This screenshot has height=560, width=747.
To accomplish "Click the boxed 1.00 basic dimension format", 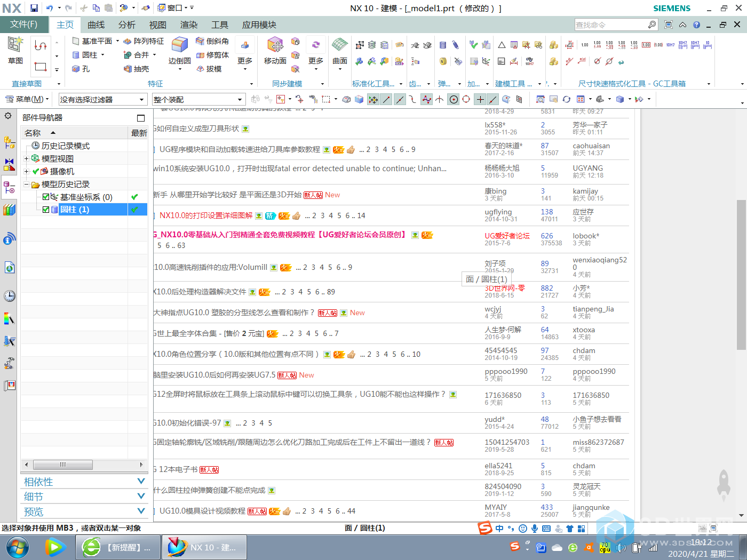I will pyautogui.click(x=646, y=45).
